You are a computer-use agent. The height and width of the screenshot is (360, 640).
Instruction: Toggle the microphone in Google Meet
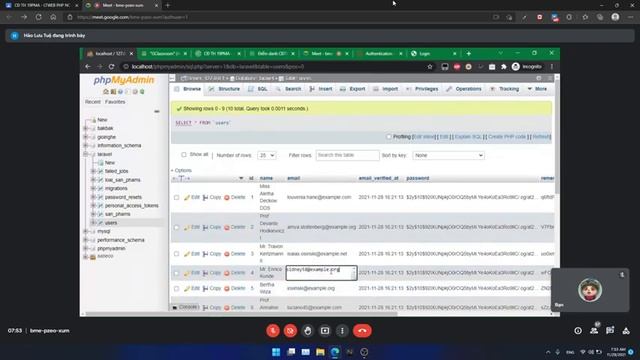273,331
